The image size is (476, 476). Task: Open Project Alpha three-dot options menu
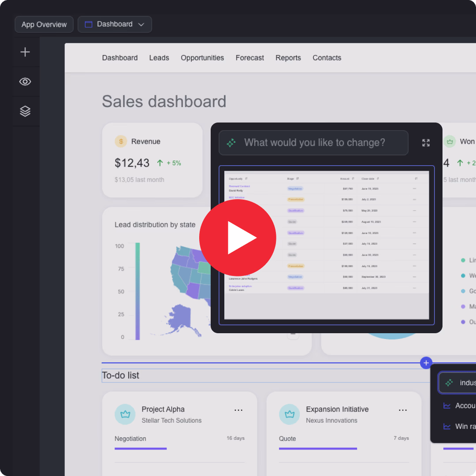coord(238,410)
